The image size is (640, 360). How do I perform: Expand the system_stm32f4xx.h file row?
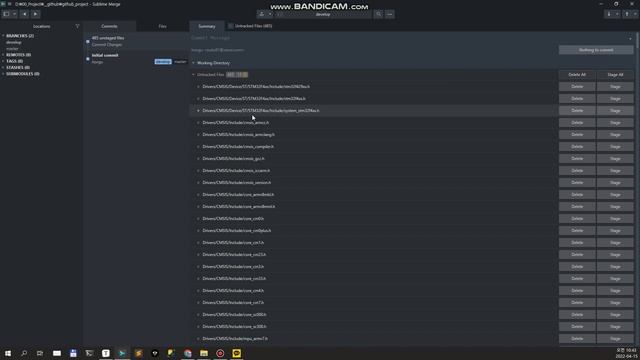tap(198, 111)
